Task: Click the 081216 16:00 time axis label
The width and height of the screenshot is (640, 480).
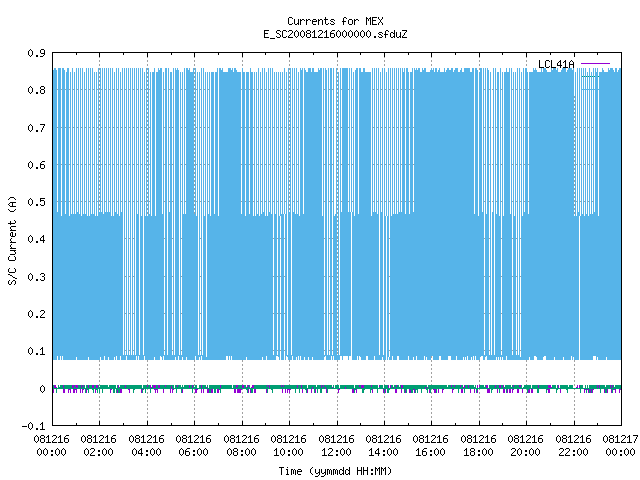Action: 431,446
